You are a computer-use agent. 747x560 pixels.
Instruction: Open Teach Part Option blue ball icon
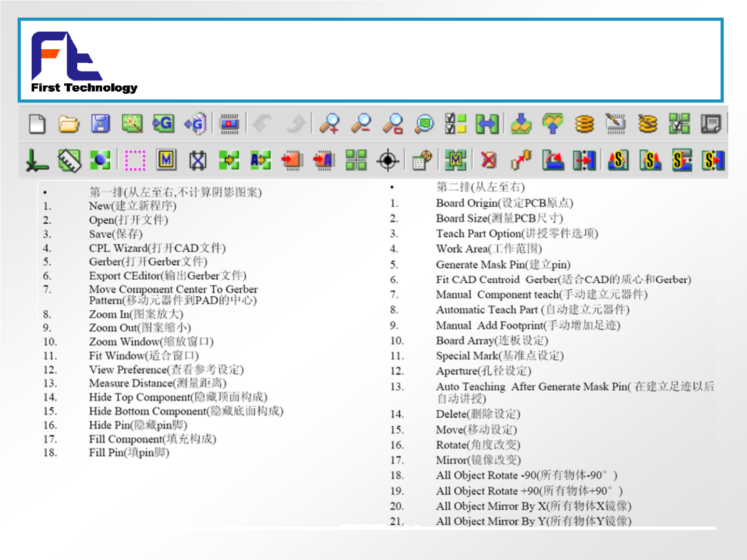point(101,161)
